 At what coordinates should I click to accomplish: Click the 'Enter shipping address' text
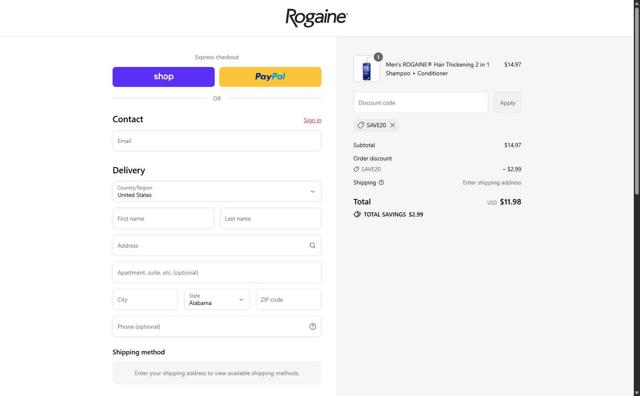click(492, 183)
